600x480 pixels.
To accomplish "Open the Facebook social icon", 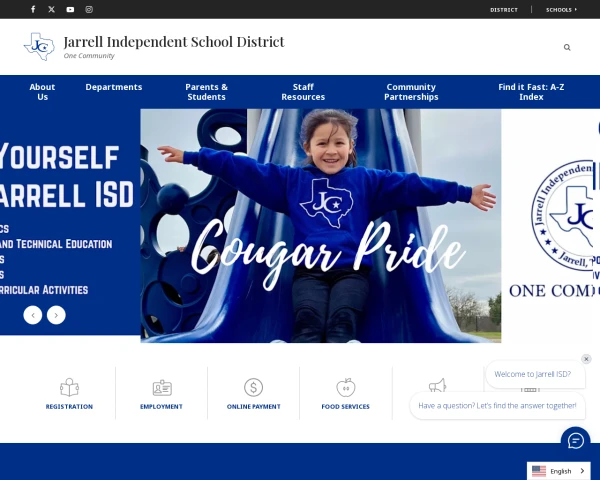I will click(33, 9).
